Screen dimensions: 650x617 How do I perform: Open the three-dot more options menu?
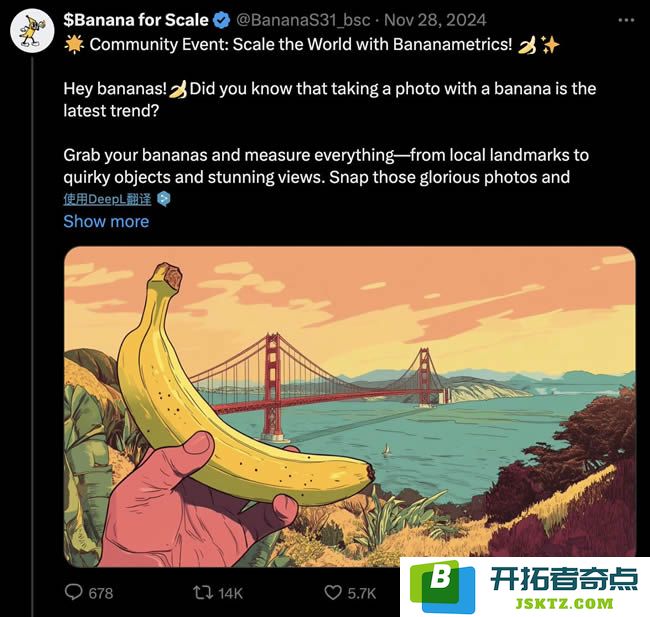626,20
